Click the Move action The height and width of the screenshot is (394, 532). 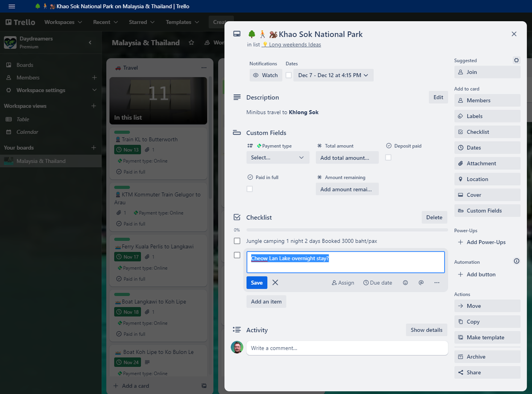[487, 306]
